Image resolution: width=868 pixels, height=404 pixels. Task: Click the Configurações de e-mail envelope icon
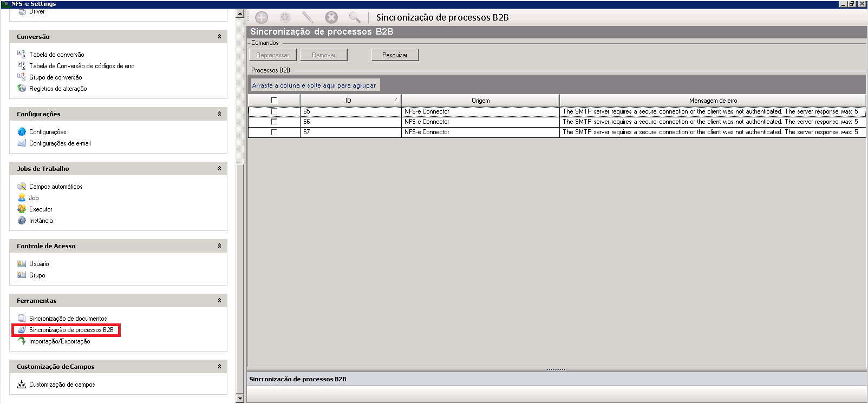22,143
